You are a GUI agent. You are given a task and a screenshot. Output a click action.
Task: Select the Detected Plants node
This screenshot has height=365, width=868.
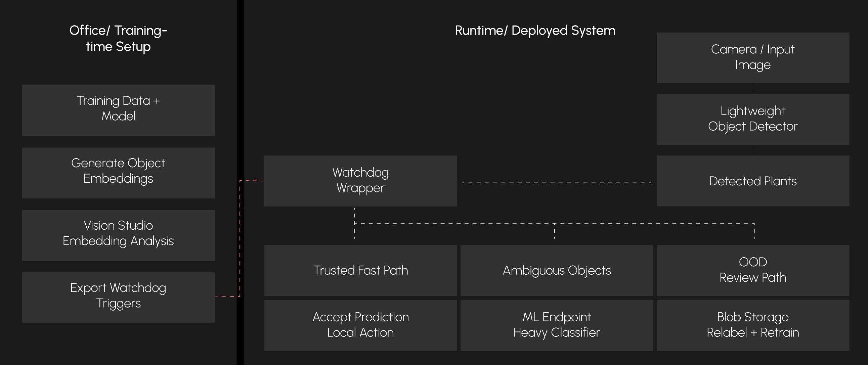pyautogui.click(x=753, y=181)
